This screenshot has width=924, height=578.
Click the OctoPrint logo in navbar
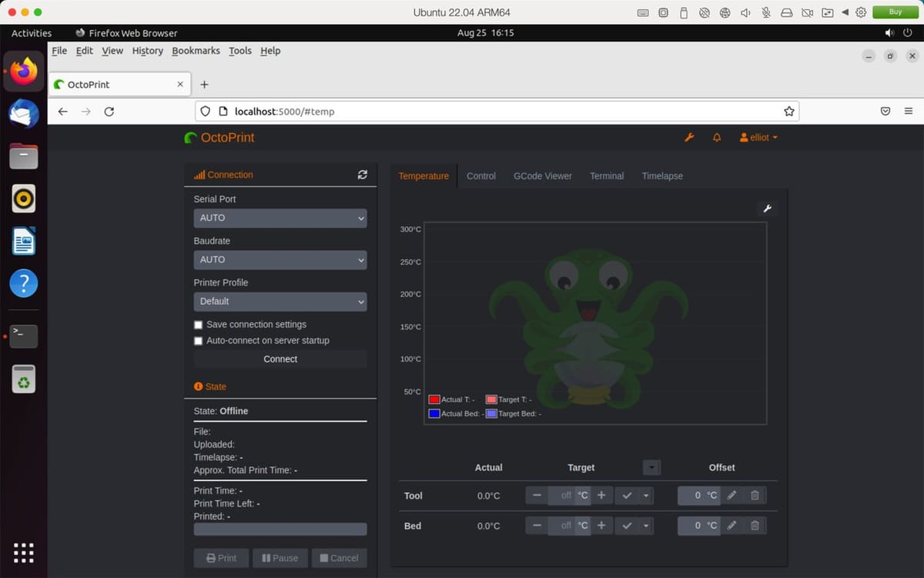click(x=219, y=138)
